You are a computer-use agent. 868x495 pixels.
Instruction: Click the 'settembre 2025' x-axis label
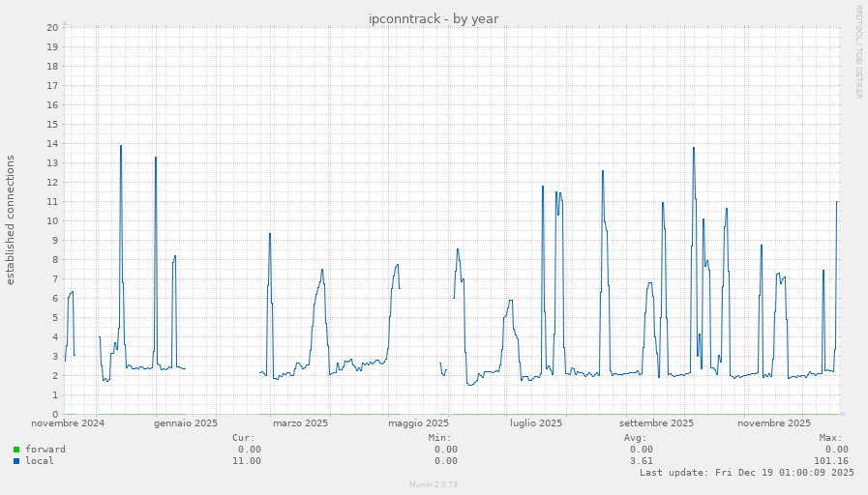click(x=656, y=423)
